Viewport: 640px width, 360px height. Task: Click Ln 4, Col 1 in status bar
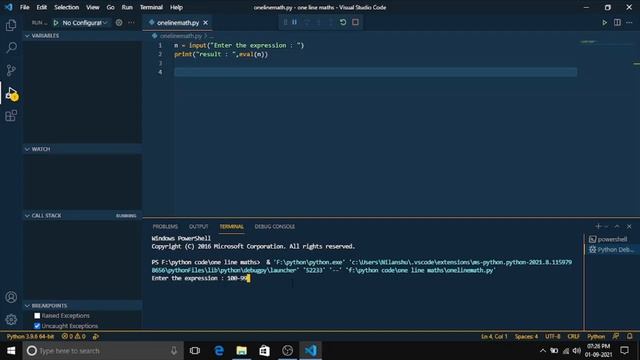494,336
